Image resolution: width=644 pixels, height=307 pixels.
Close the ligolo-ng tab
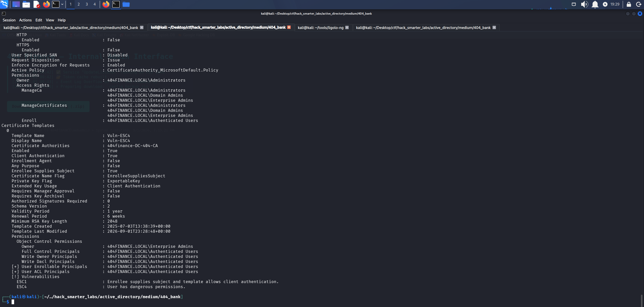tap(347, 27)
